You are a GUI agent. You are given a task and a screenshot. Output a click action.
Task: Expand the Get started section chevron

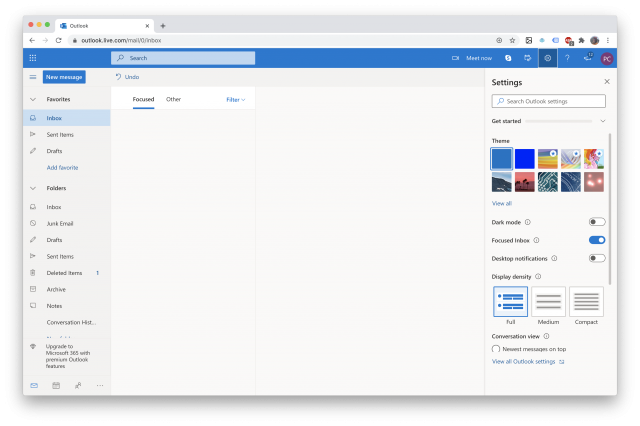603,121
